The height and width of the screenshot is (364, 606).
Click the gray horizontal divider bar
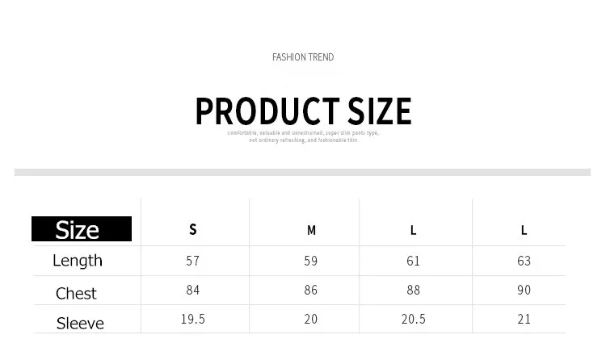coord(303,172)
